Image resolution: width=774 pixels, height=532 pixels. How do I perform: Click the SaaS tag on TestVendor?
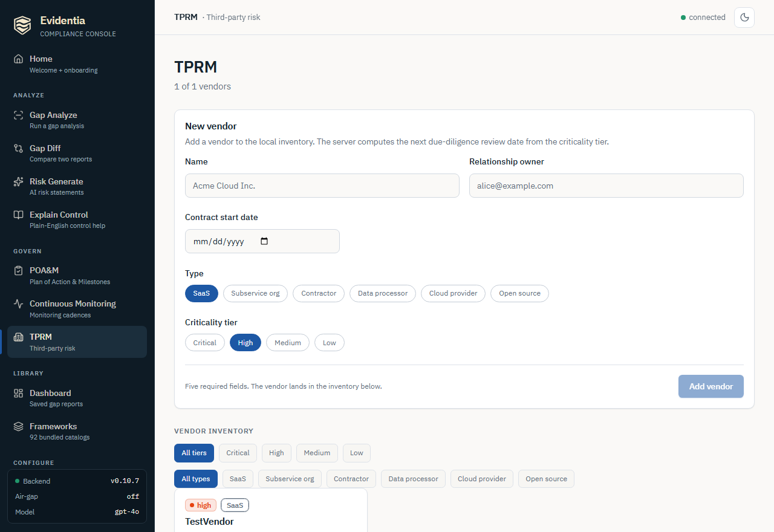pos(235,505)
